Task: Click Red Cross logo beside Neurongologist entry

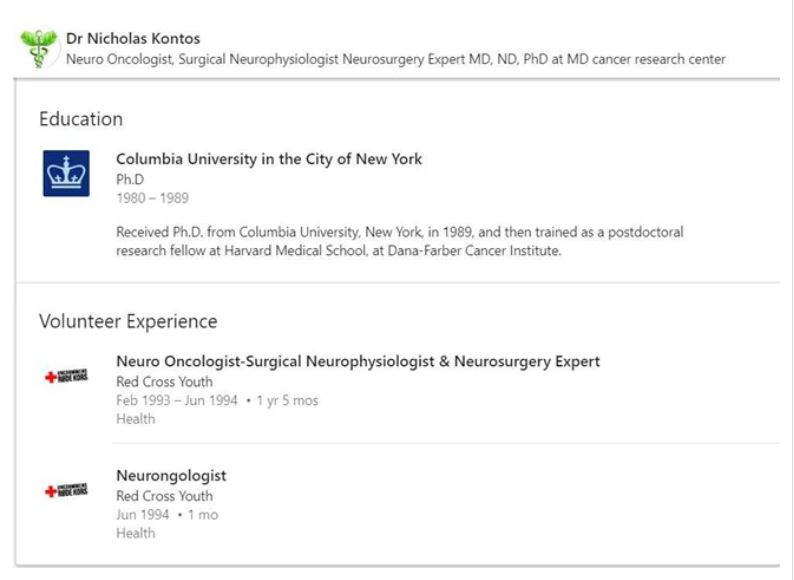Action: pyautogui.click(x=66, y=491)
